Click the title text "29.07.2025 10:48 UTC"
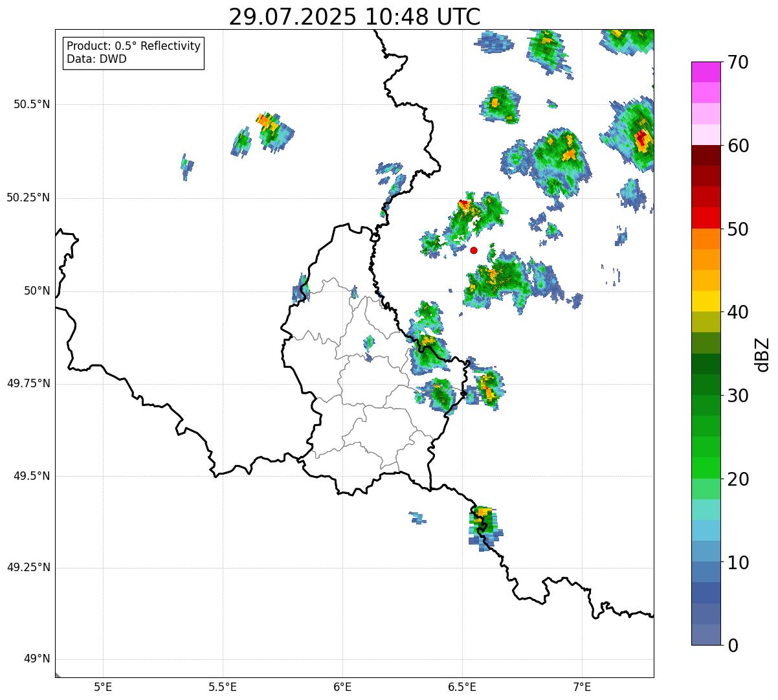778x700 pixels. coord(355,17)
